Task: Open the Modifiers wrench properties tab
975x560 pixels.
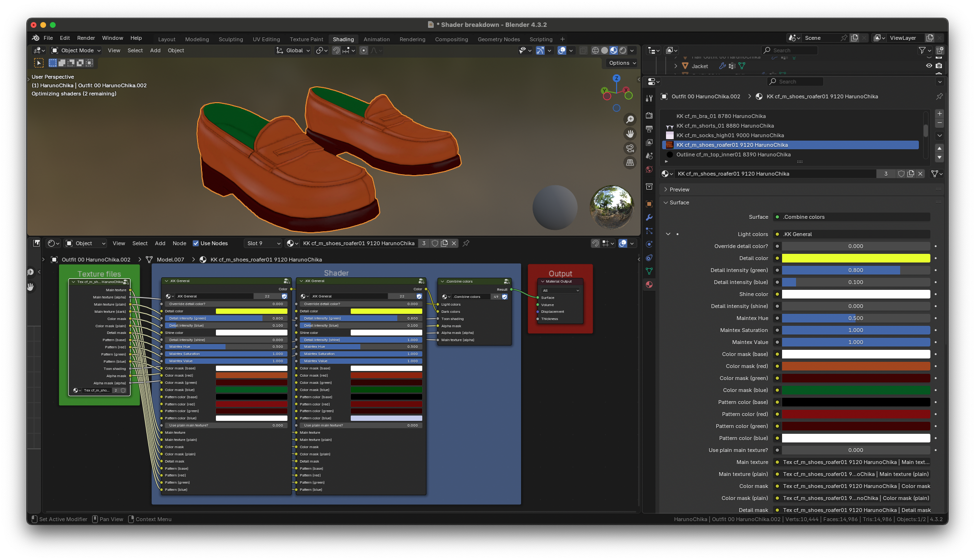Action: [x=649, y=217]
